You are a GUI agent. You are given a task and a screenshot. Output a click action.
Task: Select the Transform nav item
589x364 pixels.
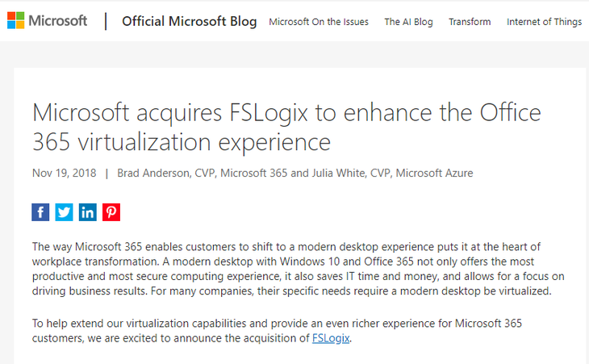tap(470, 22)
